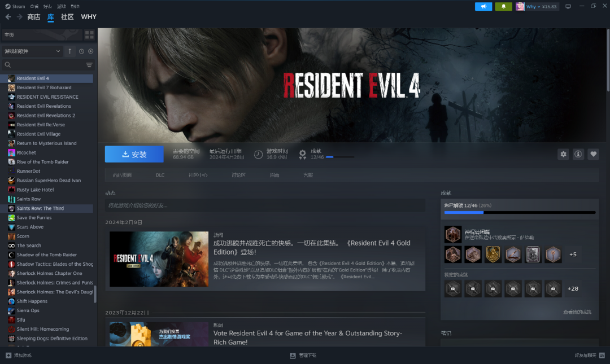Open the collections grid view icon
The image size is (610, 364).
(89, 34)
